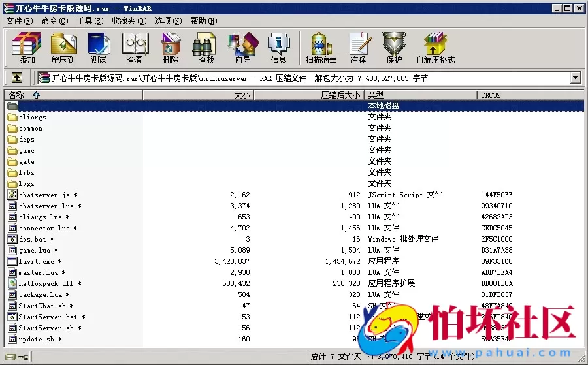
Task: Open the 帮助(H) menu
Action: (x=204, y=21)
